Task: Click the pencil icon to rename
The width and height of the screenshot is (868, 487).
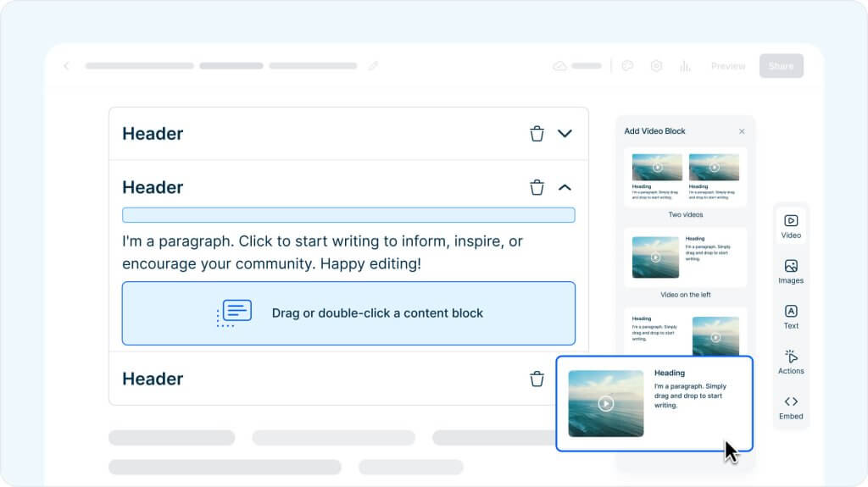Action: point(373,66)
